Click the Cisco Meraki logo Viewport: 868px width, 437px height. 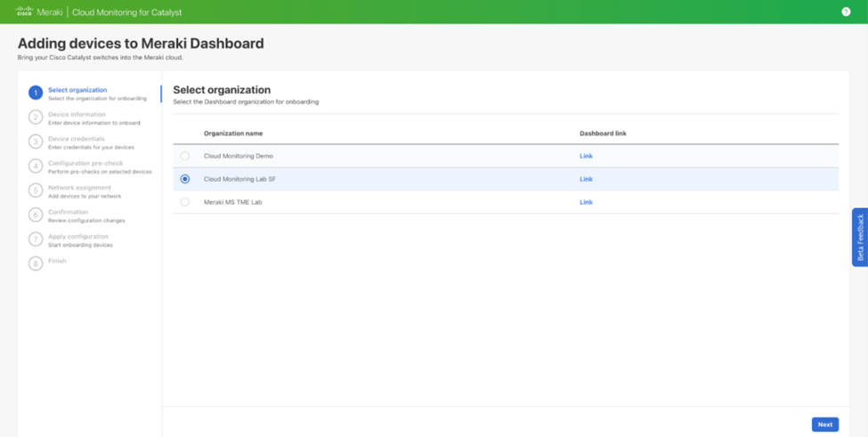click(x=39, y=12)
